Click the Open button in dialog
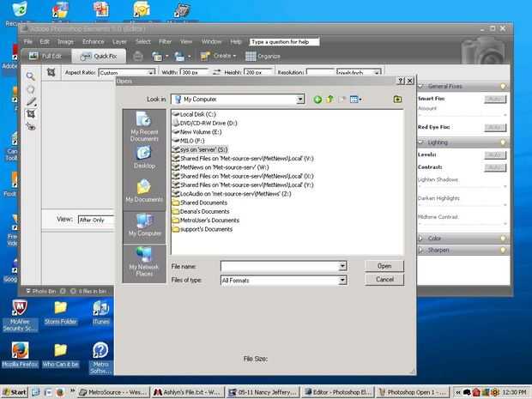This screenshot has width=532, height=399. point(384,266)
